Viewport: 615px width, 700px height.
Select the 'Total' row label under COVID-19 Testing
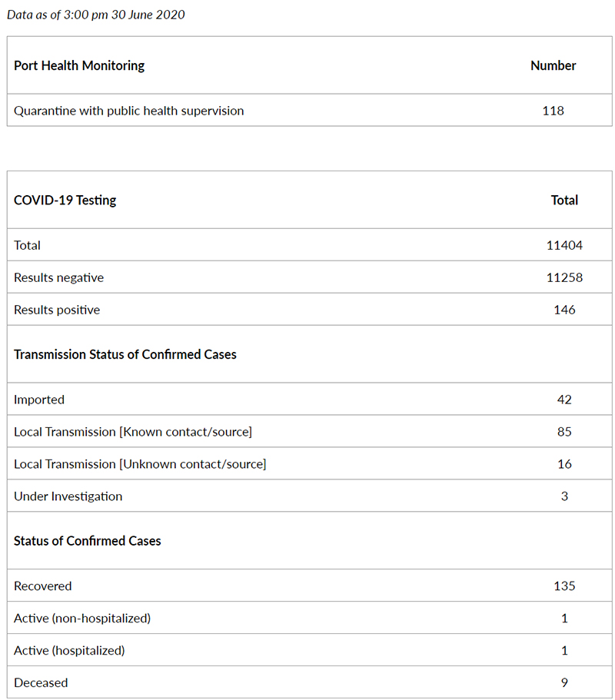[27, 246]
